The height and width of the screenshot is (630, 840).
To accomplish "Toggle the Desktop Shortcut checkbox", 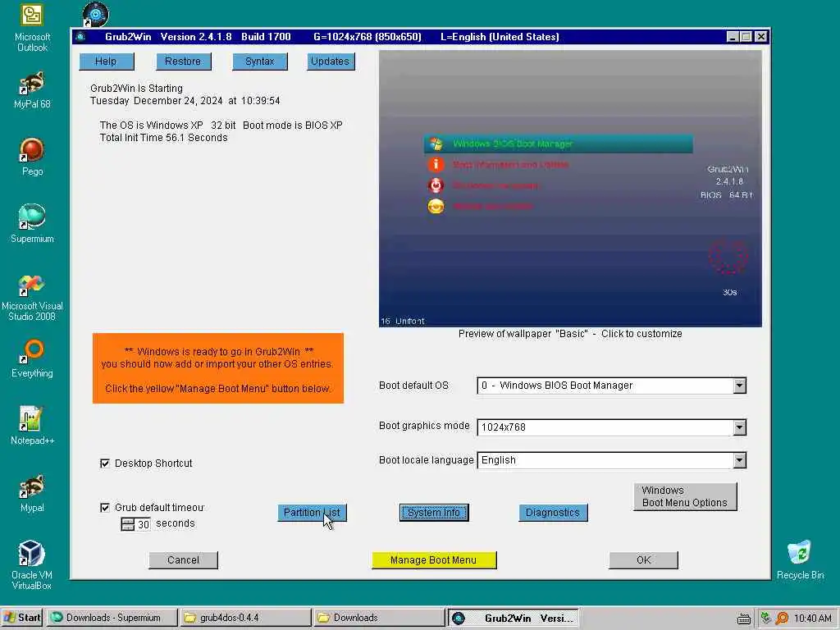I will click(x=105, y=463).
